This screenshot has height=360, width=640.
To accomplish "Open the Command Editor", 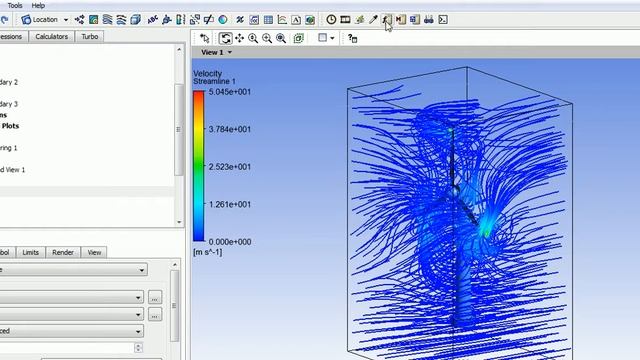I will [443, 20].
